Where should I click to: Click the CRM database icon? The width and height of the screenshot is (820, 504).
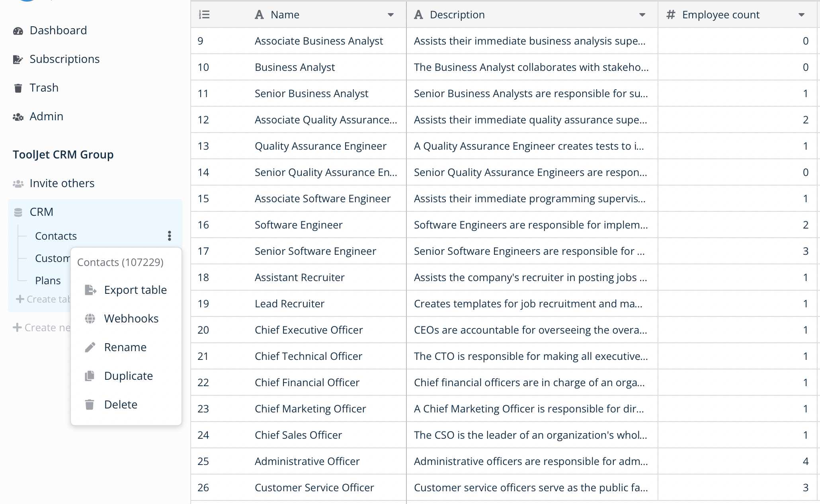pyautogui.click(x=18, y=213)
